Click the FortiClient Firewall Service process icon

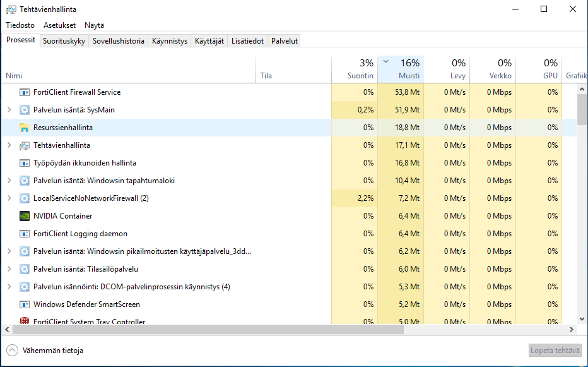[x=25, y=92]
